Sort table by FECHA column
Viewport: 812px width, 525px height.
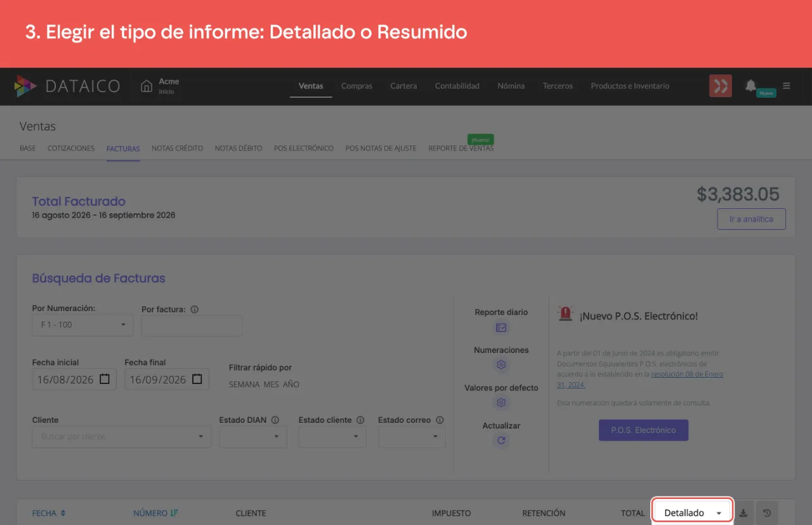coord(49,513)
